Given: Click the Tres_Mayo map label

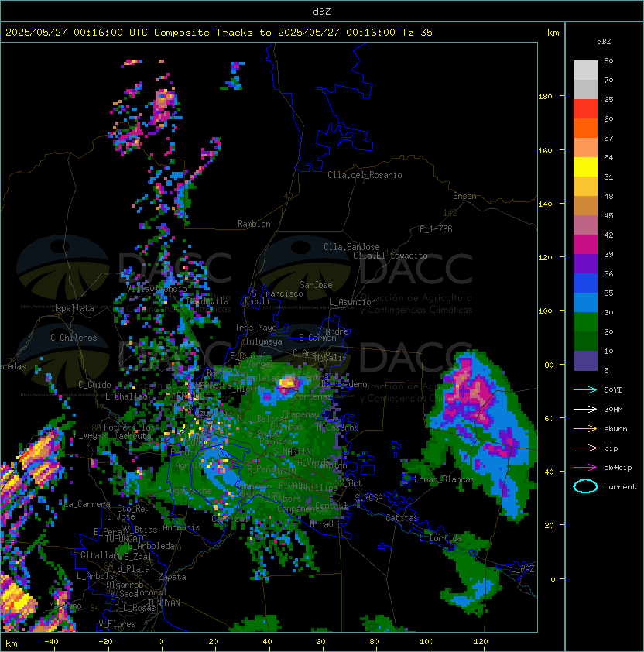Looking at the screenshot, I should tap(255, 328).
